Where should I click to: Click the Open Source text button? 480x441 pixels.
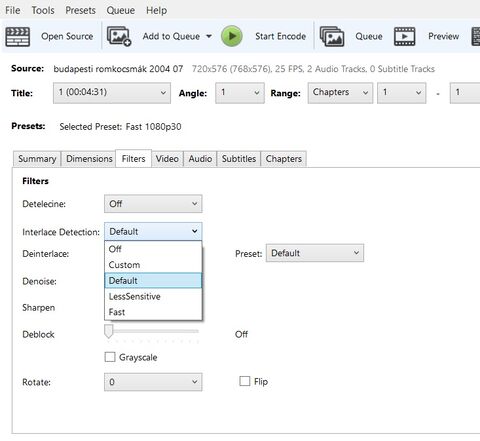(67, 36)
